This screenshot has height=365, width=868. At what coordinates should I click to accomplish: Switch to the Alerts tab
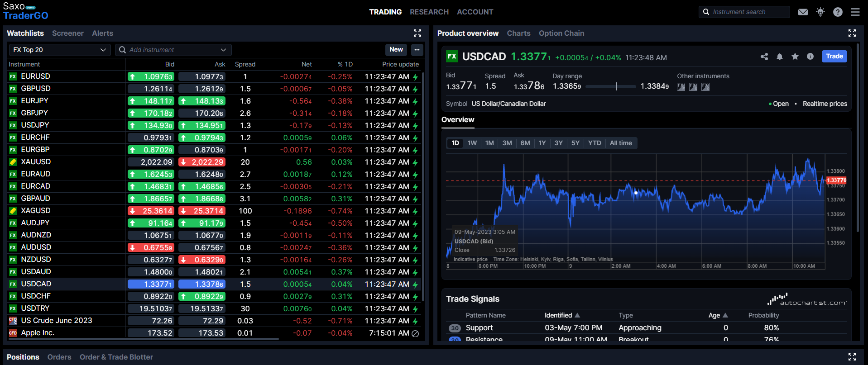(x=103, y=33)
